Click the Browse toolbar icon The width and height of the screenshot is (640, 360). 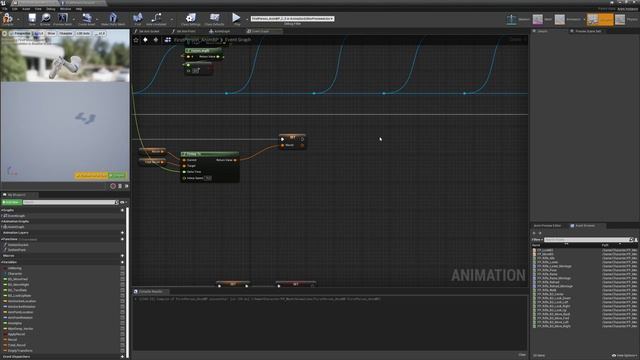tap(45, 18)
